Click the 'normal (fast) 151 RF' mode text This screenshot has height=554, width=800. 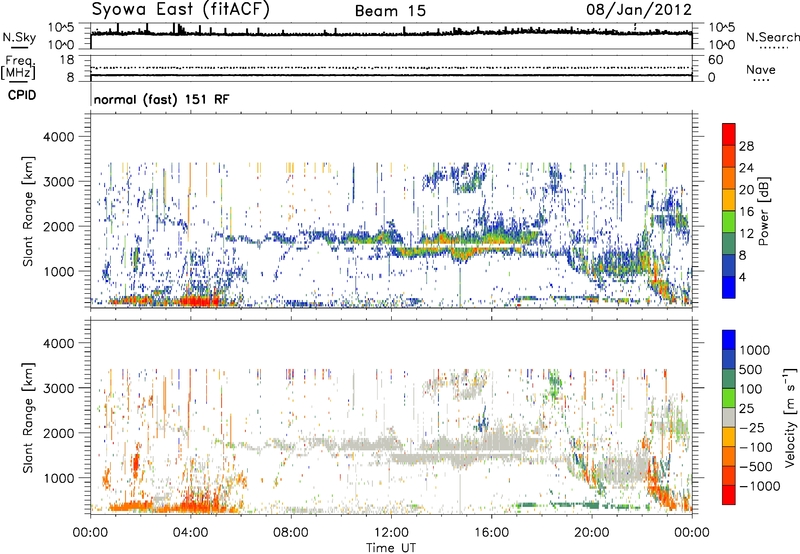(x=161, y=99)
